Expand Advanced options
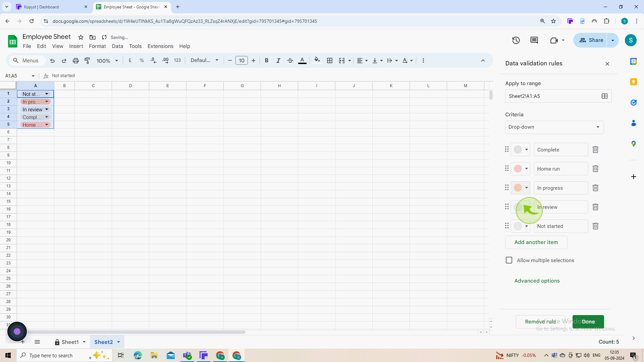The image size is (644, 362). point(537,281)
